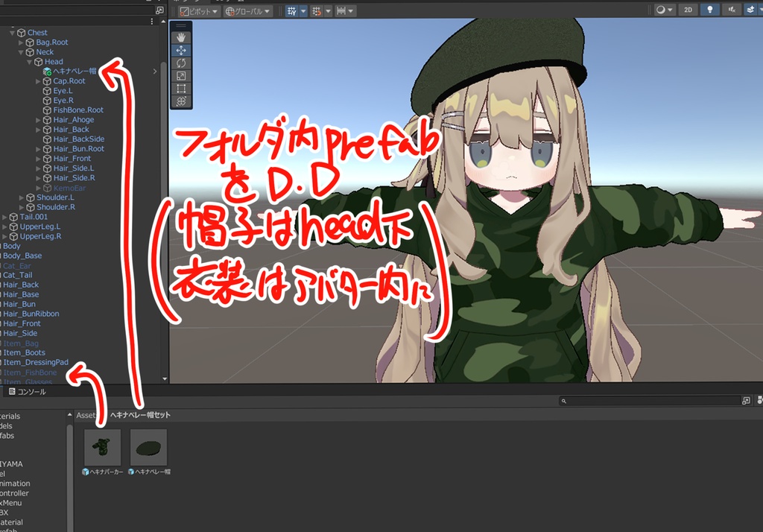This screenshot has width=763, height=532.
Task: Click the Console tab icon
Action: (12, 391)
